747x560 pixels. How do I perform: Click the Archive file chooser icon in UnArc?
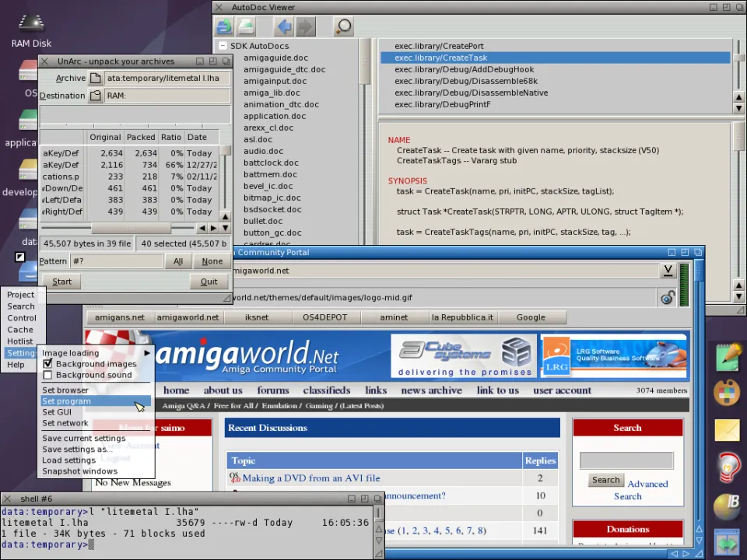pyautogui.click(x=95, y=79)
